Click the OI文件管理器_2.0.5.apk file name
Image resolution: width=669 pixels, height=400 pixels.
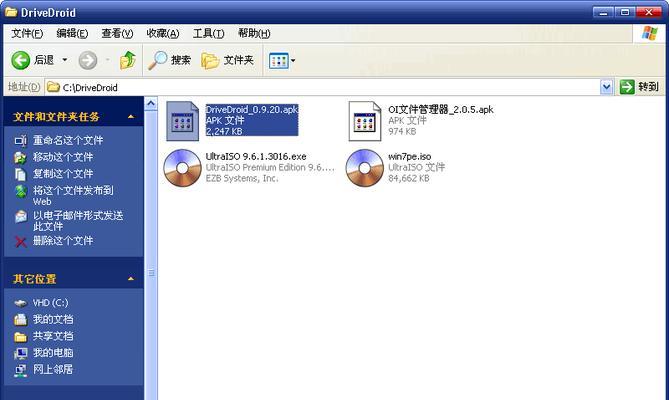coord(441,110)
